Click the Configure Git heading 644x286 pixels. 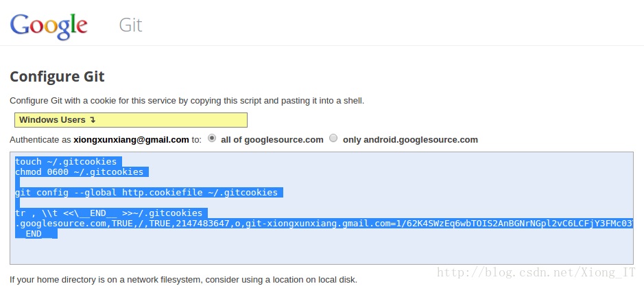coord(57,76)
